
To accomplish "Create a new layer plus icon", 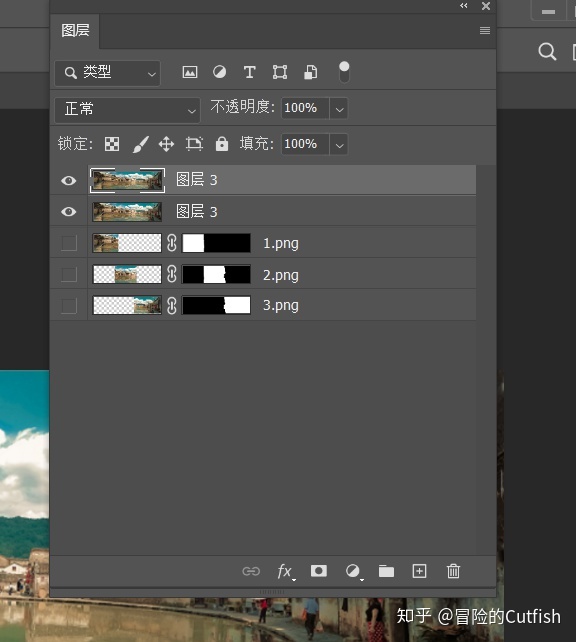I will pyautogui.click(x=419, y=571).
